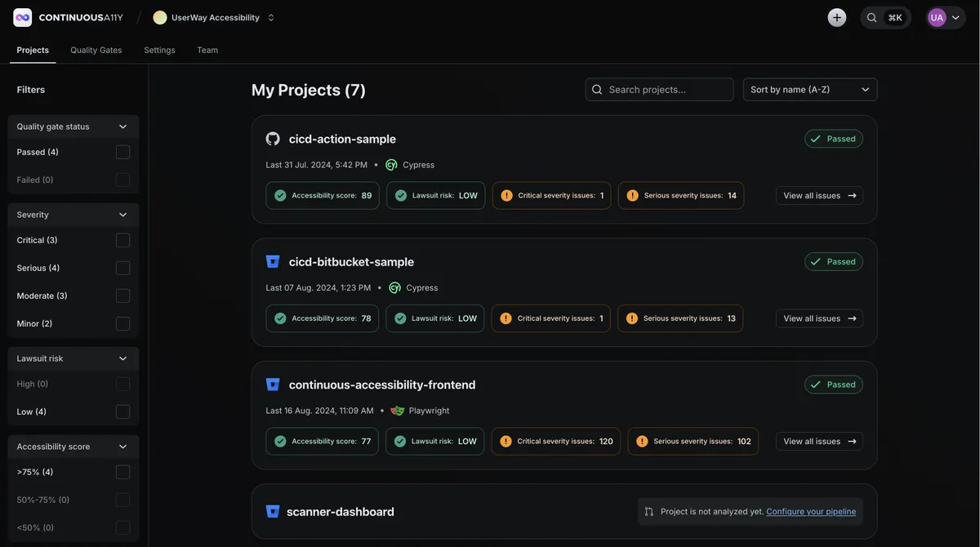Check the Failed (0) filter checkbox
Viewport: 980px width, 547px height.
pos(122,180)
